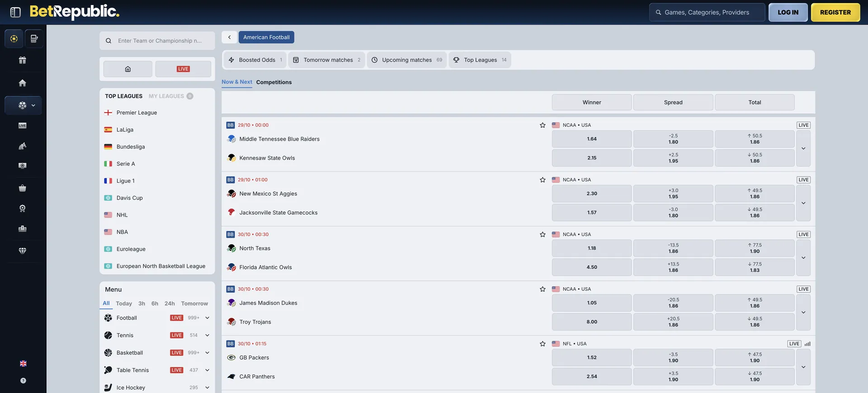Open horse racing icon in sidebar
The image size is (868, 393).
[23, 146]
